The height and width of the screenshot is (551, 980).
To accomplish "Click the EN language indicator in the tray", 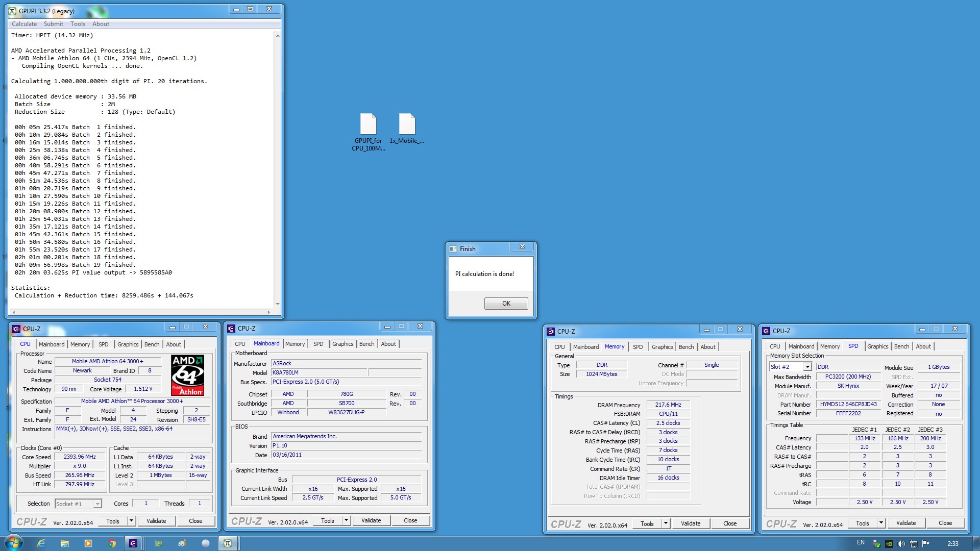I will point(861,542).
